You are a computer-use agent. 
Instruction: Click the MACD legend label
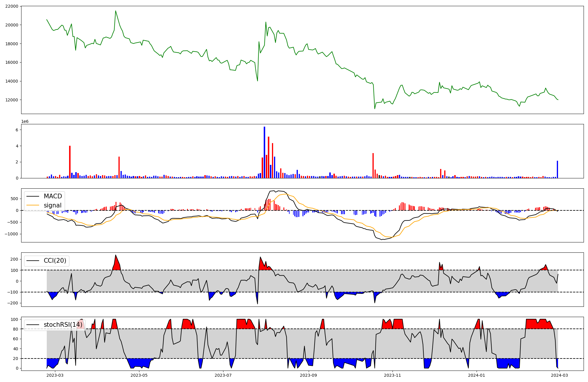(x=53, y=196)
